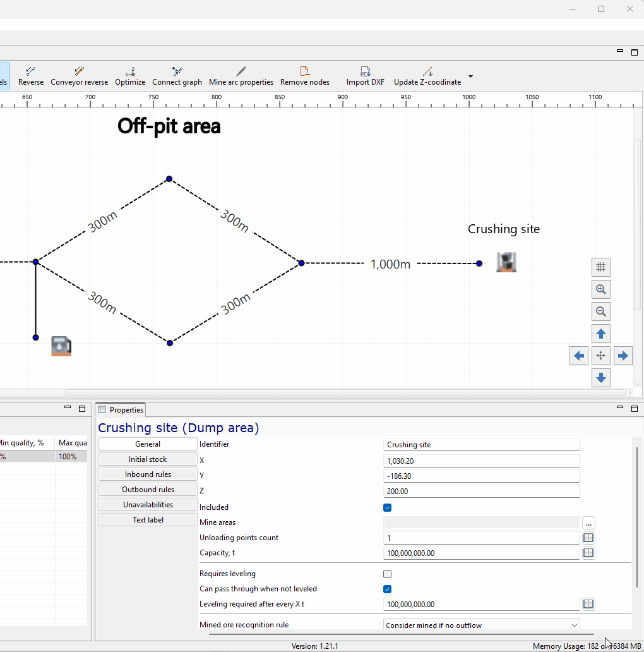The height and width of the screenshot is (652, 644).
Task: Enable the Requires leveling checkbox
Action: tap(387, 574)
